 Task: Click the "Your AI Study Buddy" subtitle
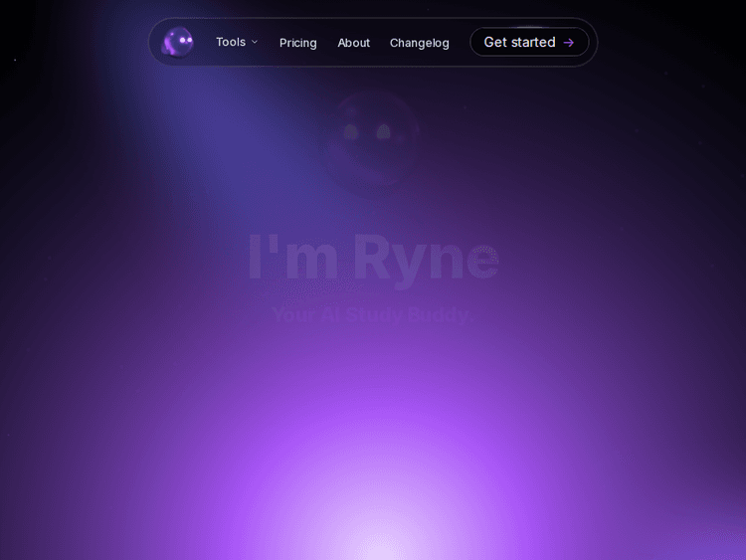coord(373,314)
